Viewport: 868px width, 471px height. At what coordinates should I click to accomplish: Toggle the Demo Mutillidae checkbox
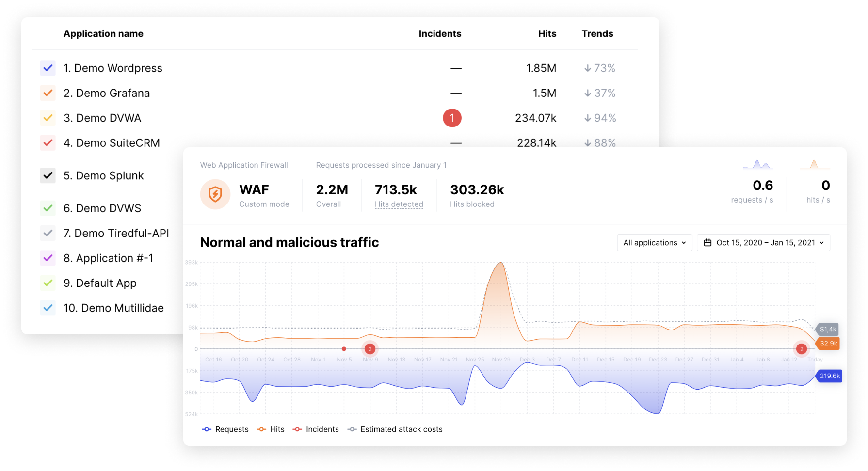pos(48,308)
